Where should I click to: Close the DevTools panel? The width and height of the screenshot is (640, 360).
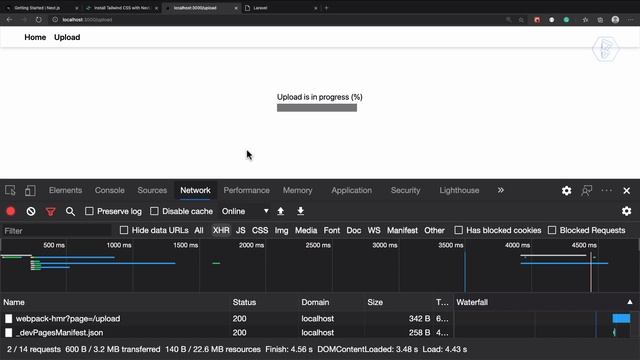(627, 191)
